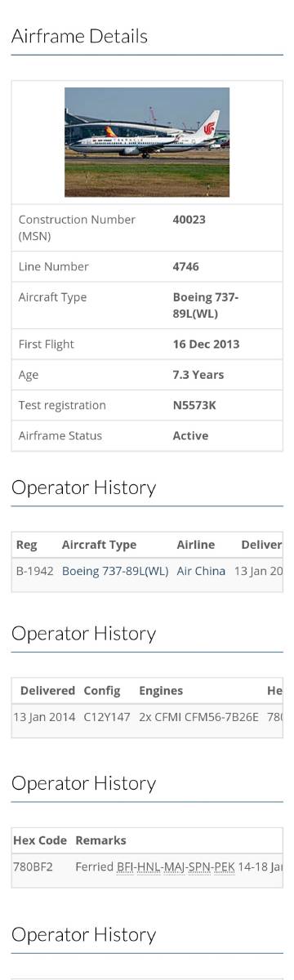294x980 pixels.
Task: Click the Airframe Details heading
Action: [79, 36]
